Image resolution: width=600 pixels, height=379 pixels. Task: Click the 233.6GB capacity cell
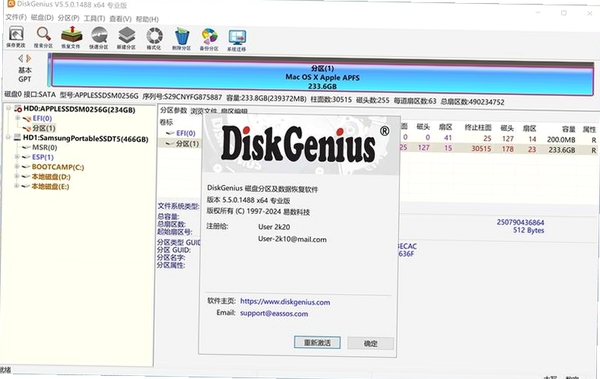coord(562,150)
